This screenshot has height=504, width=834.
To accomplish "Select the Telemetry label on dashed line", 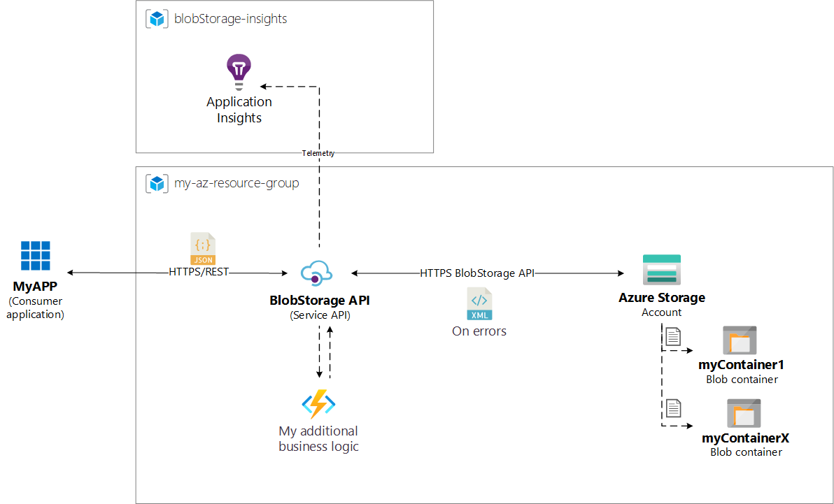I will (x=318, y=153).
